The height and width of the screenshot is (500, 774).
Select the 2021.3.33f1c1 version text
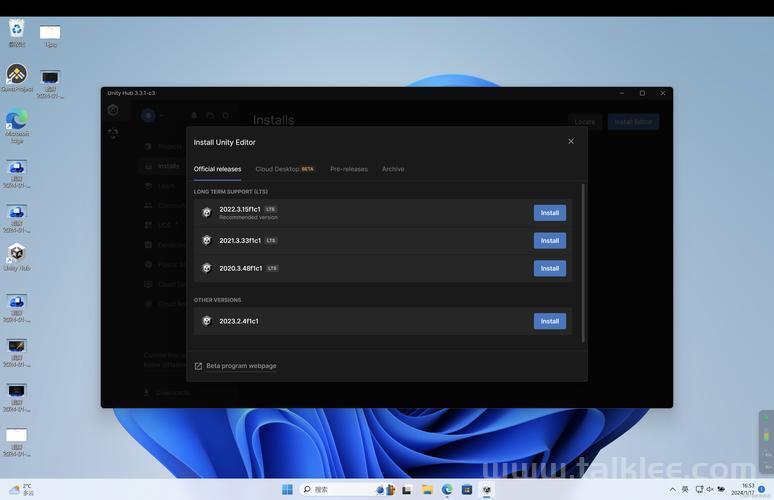240,240
